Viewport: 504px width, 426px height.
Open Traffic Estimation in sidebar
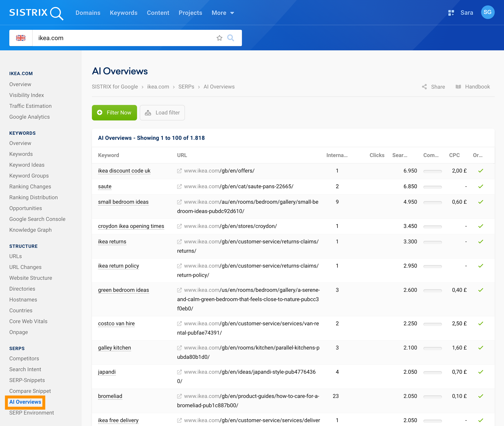pyautogui.click(x=30, y=106)
